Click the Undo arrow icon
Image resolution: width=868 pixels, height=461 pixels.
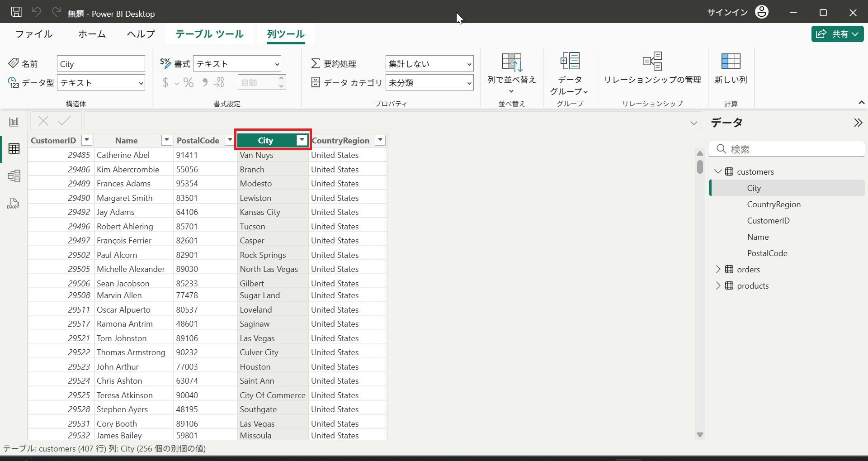[37, 12]
